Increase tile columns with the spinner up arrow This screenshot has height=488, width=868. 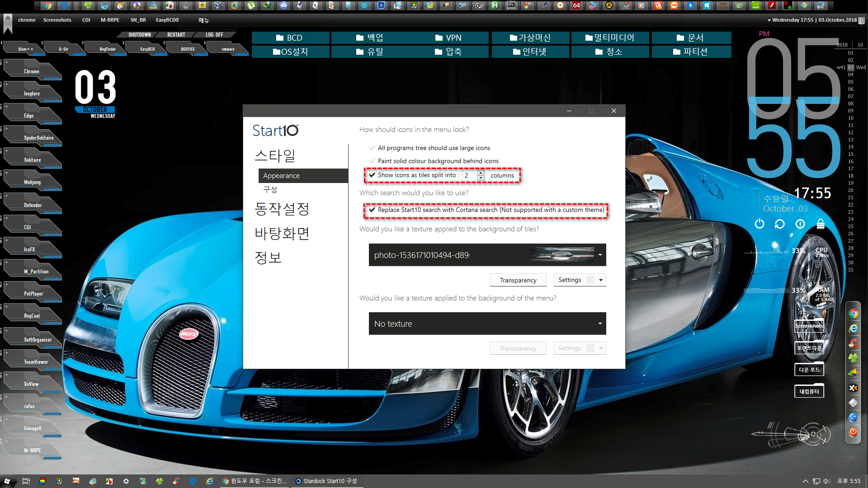tap(481, 173)
